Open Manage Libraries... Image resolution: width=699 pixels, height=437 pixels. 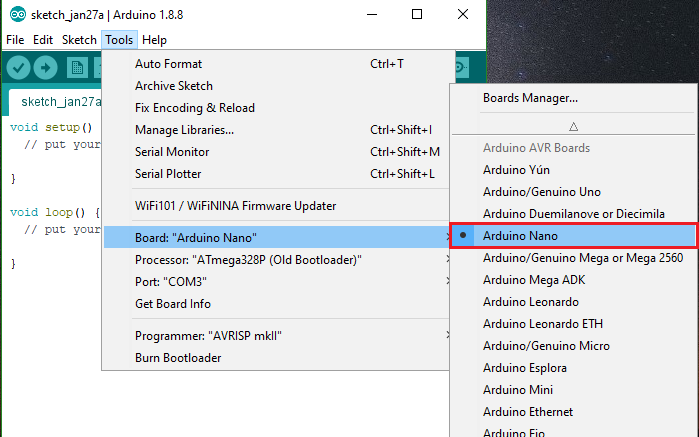(277, 130)
